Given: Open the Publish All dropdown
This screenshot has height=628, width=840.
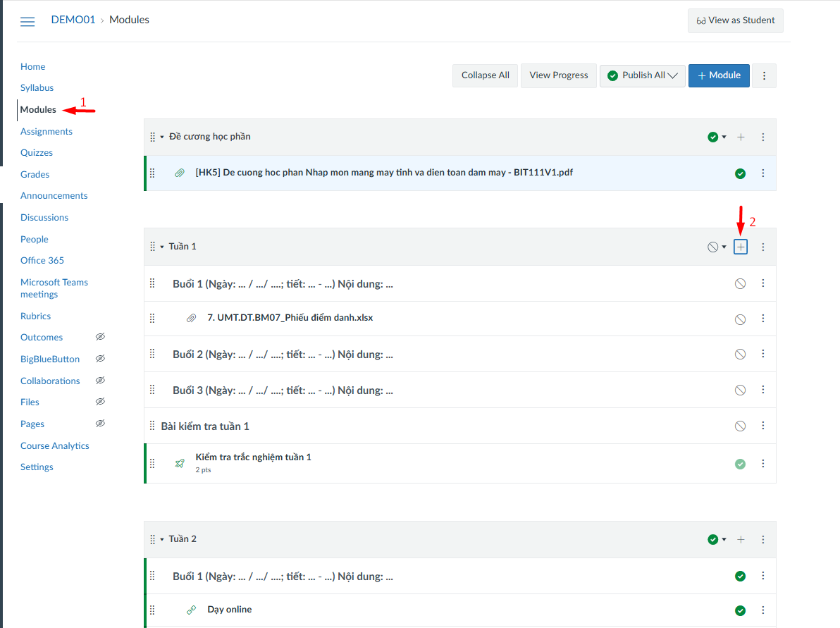Looking at the screenshot, I should (642, 75).
